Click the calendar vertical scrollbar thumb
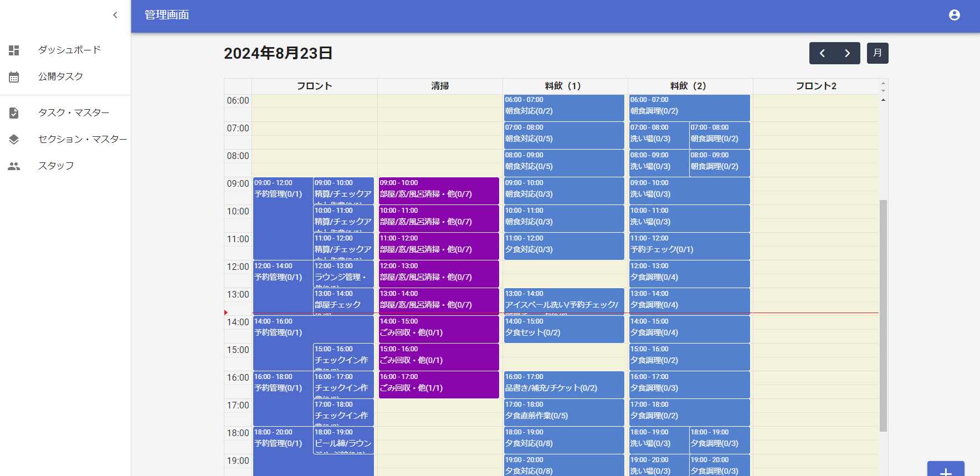This screenshot has height=476, width=980. point(883,316)
